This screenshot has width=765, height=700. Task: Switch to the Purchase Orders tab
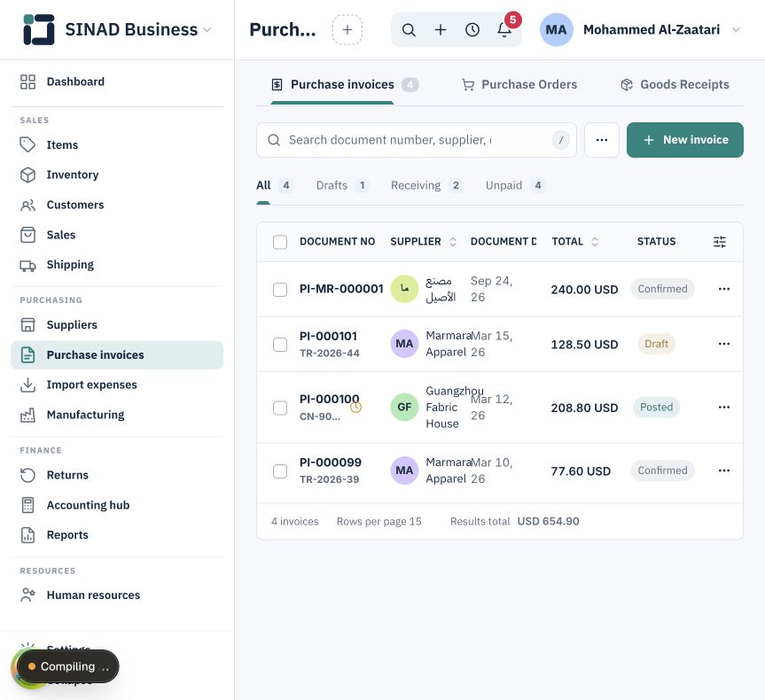click(x=519, y=84)
